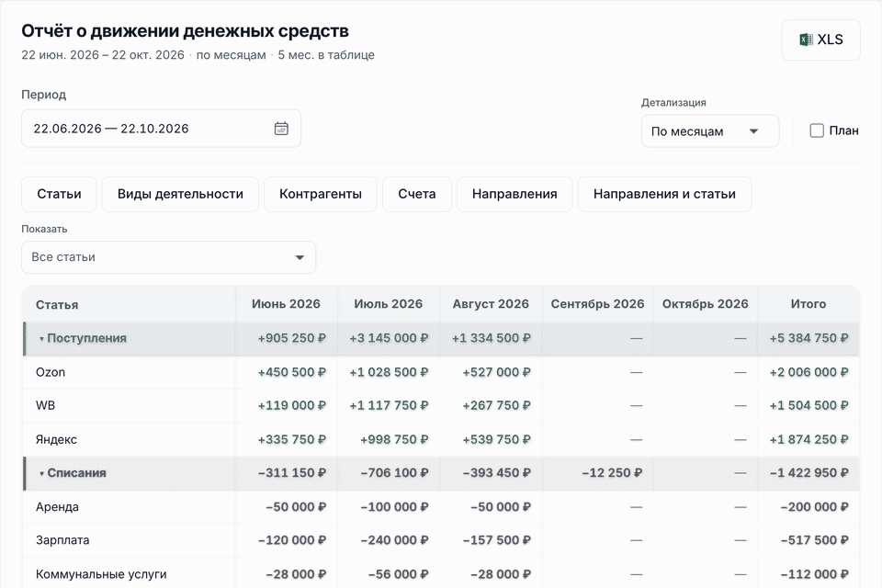Click Ozon total +2 006 000 ₽
This screenshot has height=588, width=882.
808,372
